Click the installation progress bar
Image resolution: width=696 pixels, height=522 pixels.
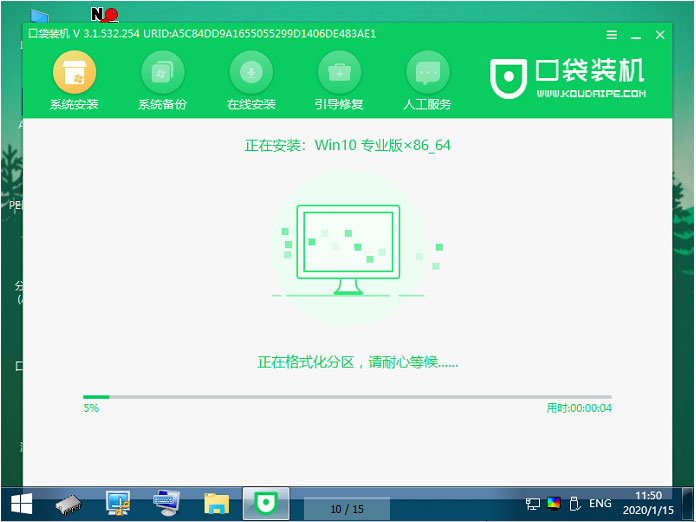(347, 397)
